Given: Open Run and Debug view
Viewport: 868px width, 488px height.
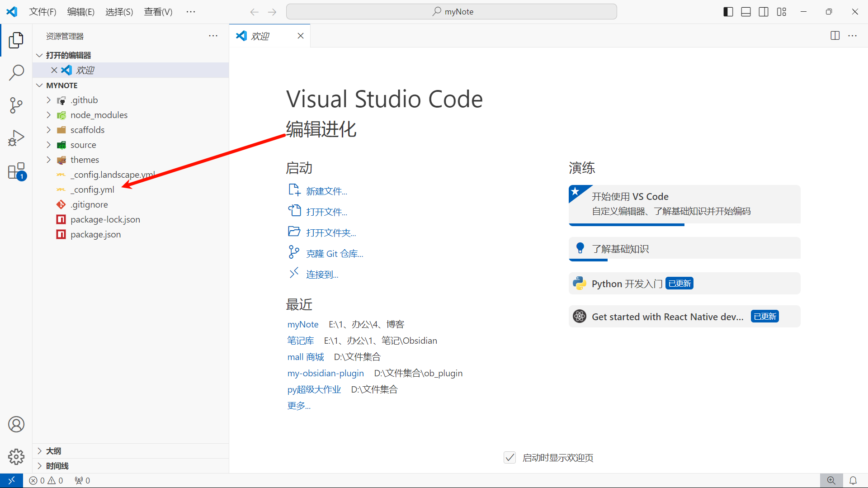Looking at the screenshot, I should [x=16, y=138].
